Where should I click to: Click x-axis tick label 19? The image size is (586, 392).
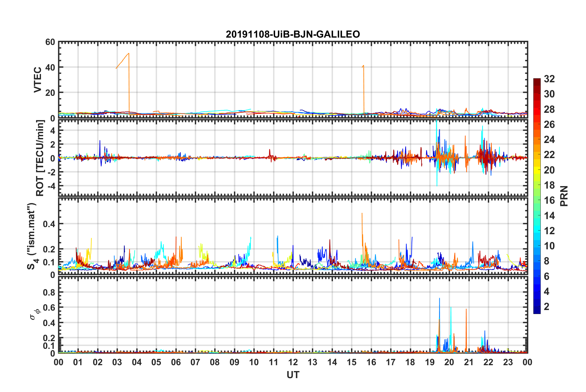pos(430,362)
